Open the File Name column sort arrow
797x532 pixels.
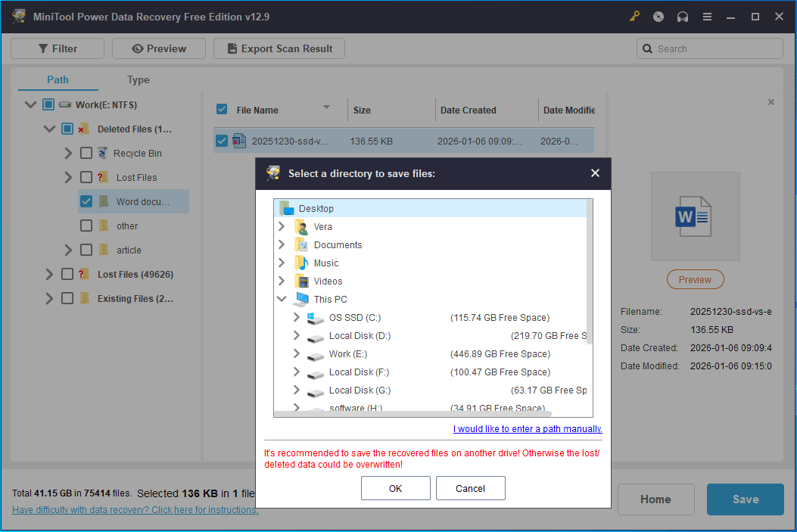pyautogui.click(x=327, y=107)
